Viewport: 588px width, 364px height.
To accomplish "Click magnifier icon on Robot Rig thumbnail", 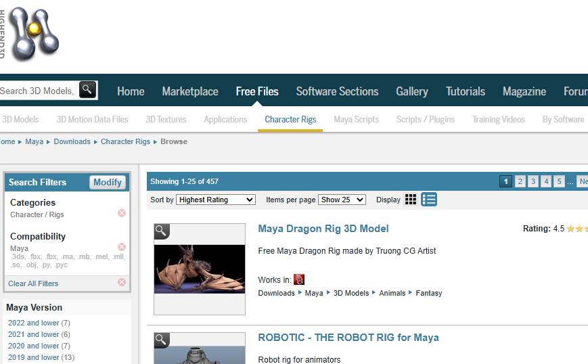I will (162, 340).
